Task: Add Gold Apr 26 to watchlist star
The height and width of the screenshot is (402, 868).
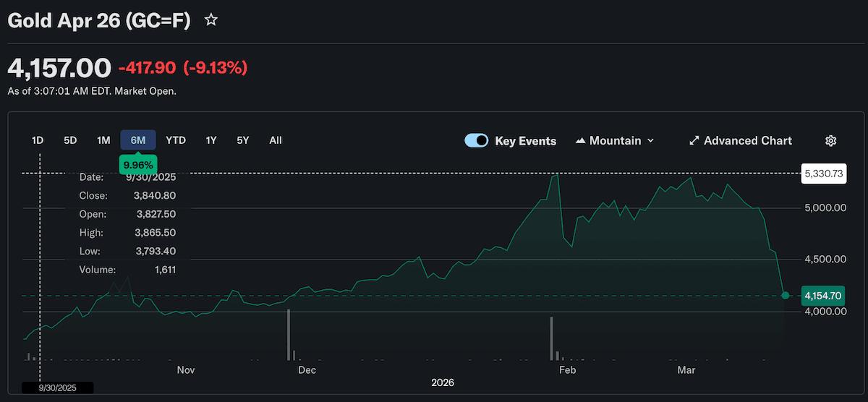Action: [x=211, y=20]
